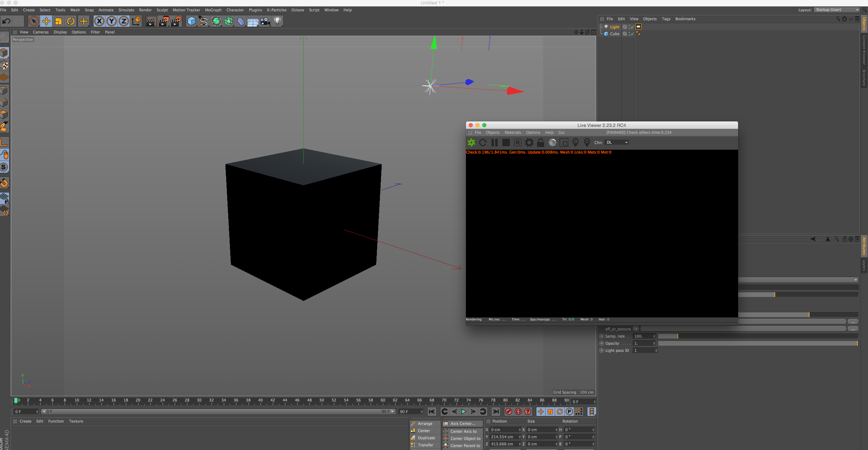This screenshot has height=450, width=868.
Task: Expand the eff_or_texture arrow button
Action: [x=636, y=329]
